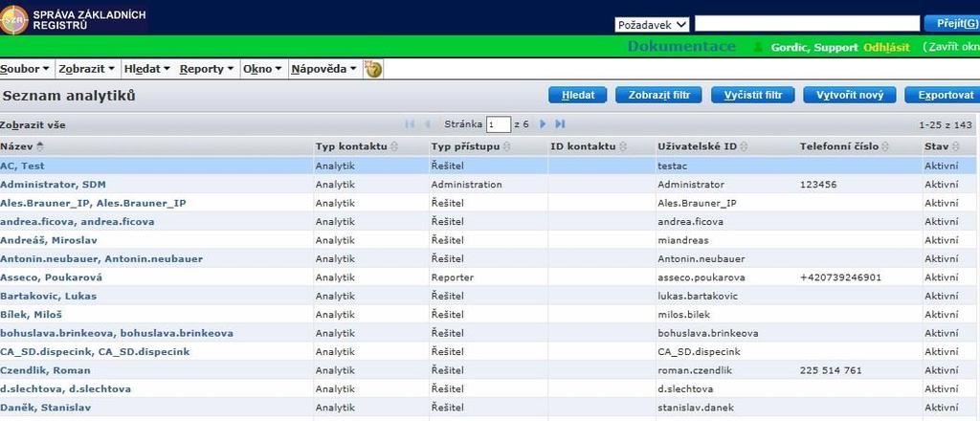The image size is (980, 421).
Task: Click the phone number 123456 cell
Action: (818, 185)
